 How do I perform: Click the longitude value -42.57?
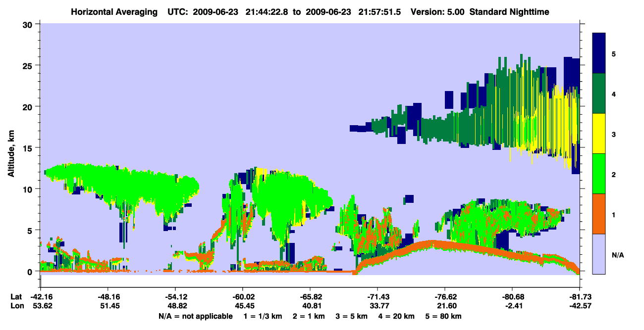[x=580, y=306]
